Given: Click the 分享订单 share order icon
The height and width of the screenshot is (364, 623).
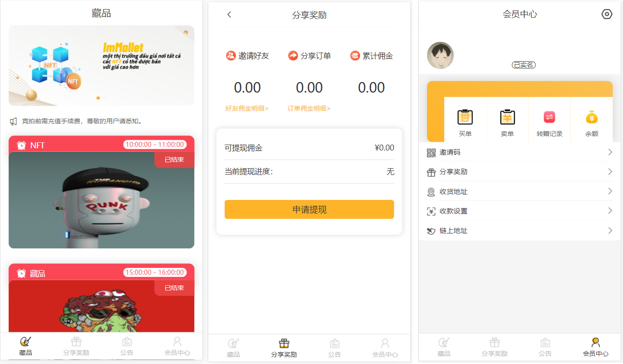Looking at the screenshot, I should click(x=293, y=56).
